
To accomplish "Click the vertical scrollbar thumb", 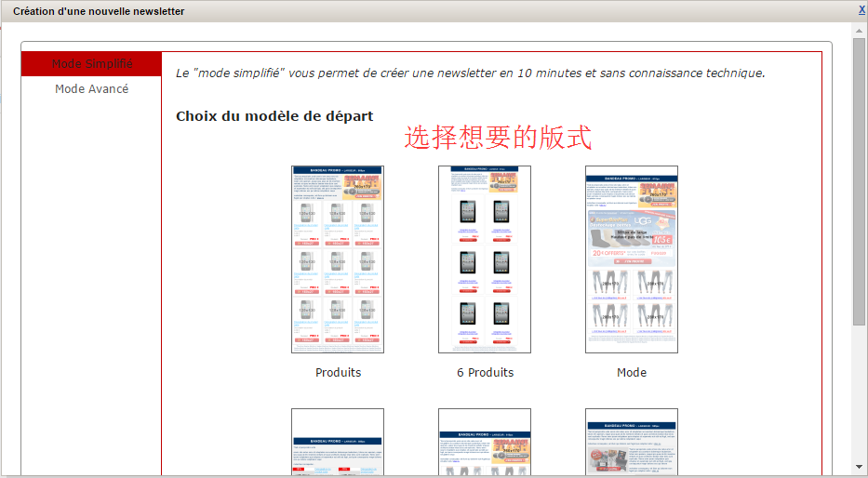I will [860, 181].
